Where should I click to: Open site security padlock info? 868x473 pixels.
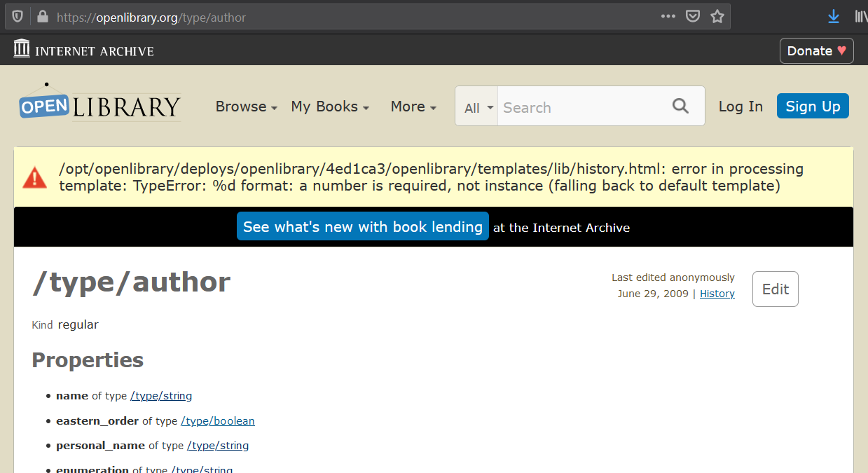coord(42,17)
